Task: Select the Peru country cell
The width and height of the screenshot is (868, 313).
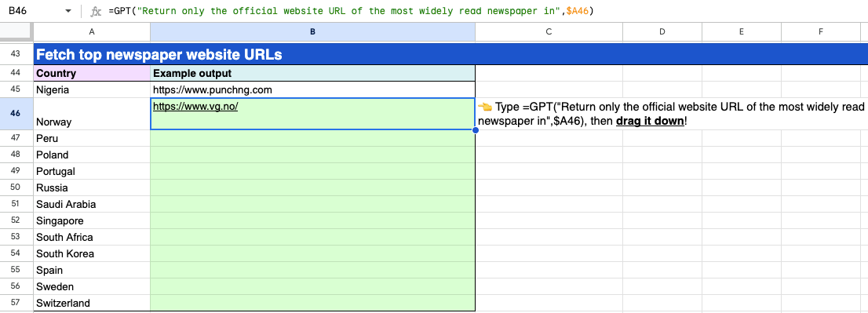Action: point(92,138)
